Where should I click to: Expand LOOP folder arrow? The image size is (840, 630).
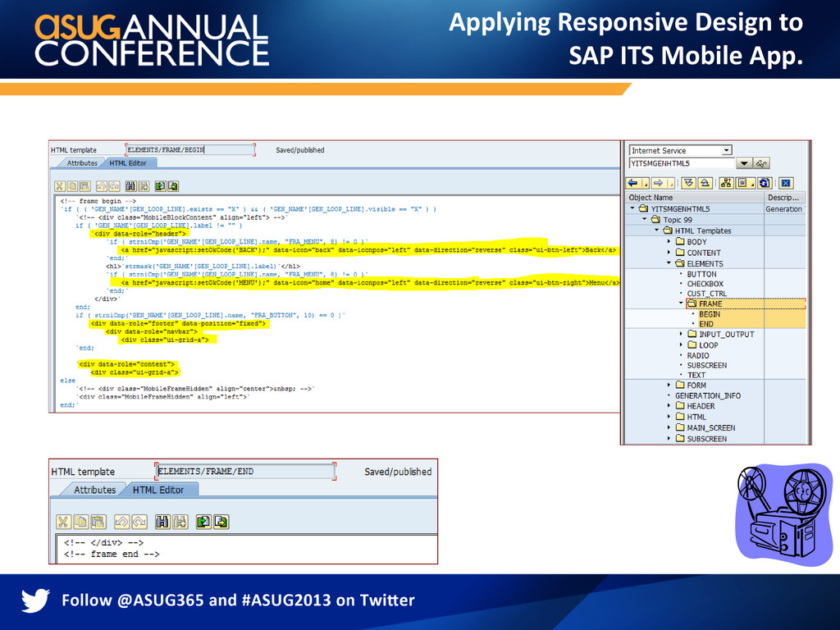pyautogui.click(x=681, y=345)
